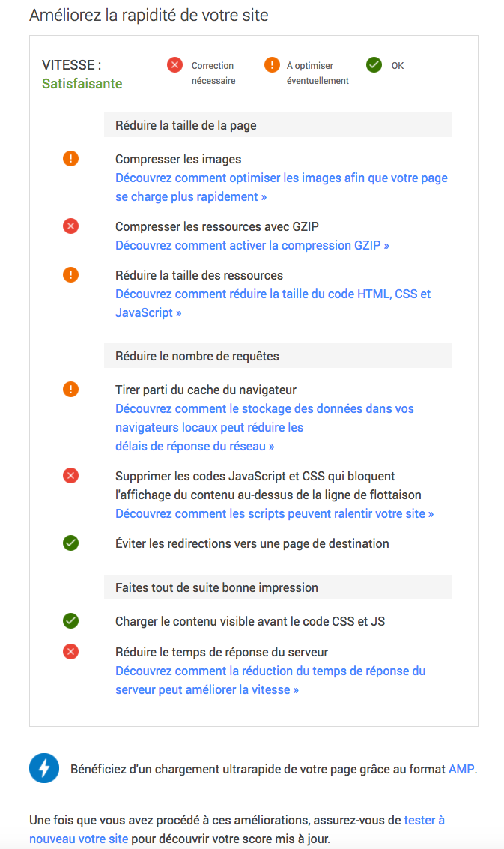Screen dimensions: 504x849
Task: Click the 'tester à nouveau votre site' link
Action: (x=424, y=821)
